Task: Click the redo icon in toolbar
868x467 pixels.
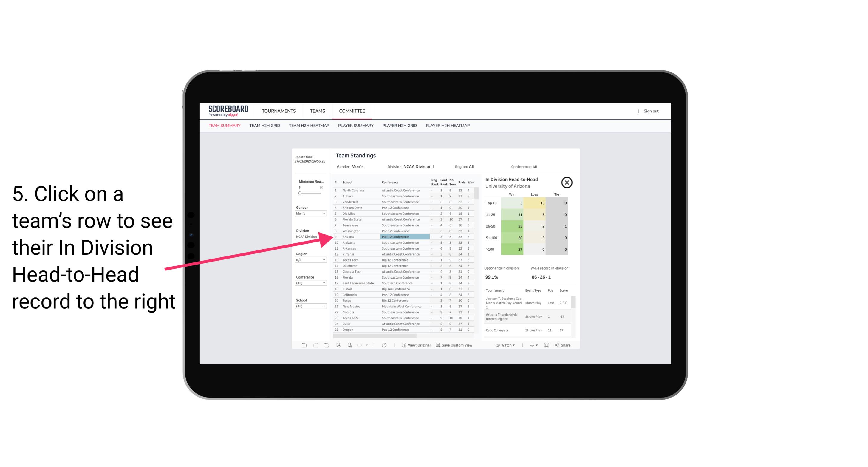Action: (x=315, y=345)
